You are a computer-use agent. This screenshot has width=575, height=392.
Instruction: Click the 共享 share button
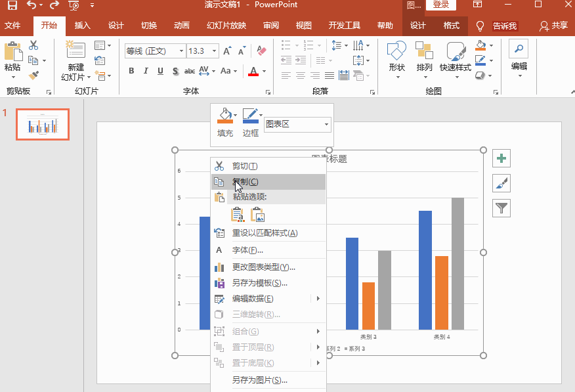tap(554, 26)
